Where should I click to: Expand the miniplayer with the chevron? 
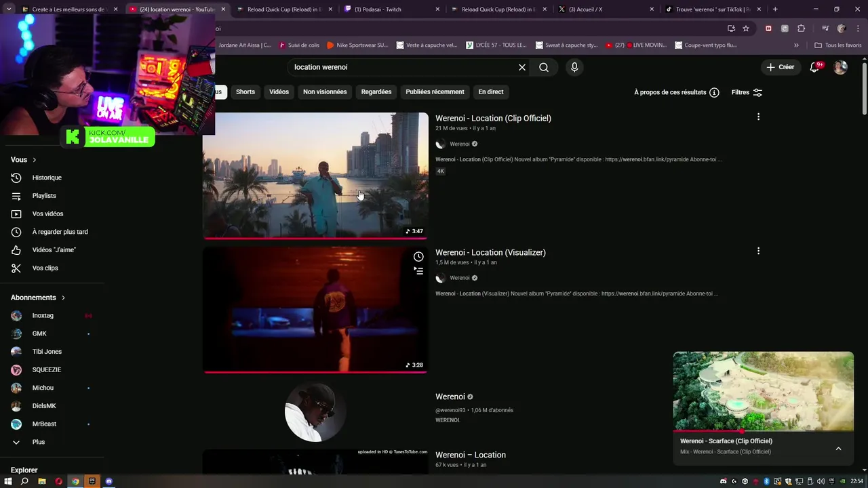[838, 449]
